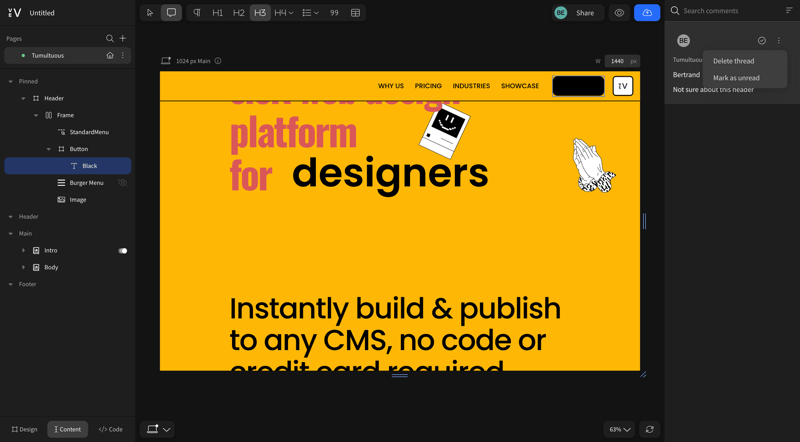Screen dimensions: 800x442
Task: Click the right canvas width handle
Action: pos(644,221)
